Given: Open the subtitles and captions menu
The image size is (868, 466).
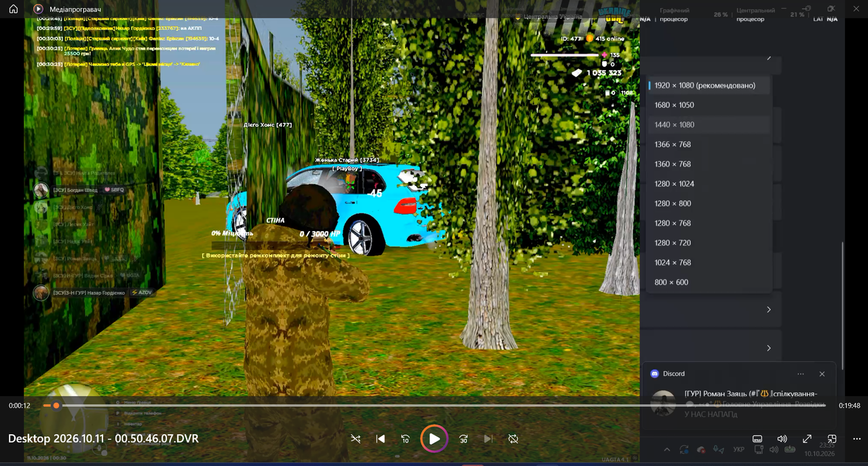Looking at the screenshot, I should pyautogui.click(x=757, y=439).
